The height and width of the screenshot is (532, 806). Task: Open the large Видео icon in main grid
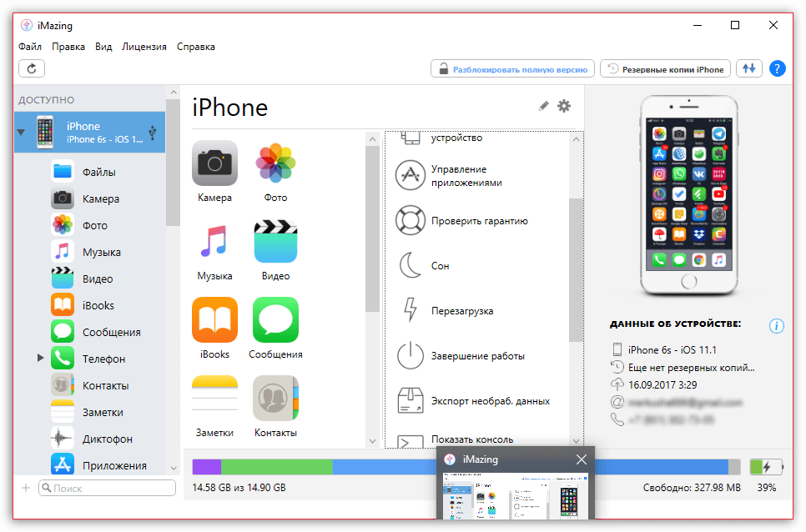pyautogui.click(x=275, y=242)
